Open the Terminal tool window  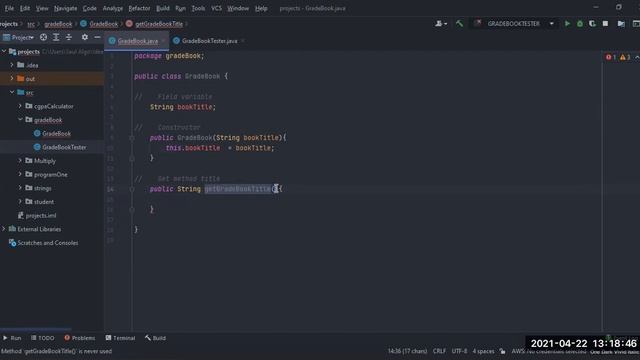(120, 338)
